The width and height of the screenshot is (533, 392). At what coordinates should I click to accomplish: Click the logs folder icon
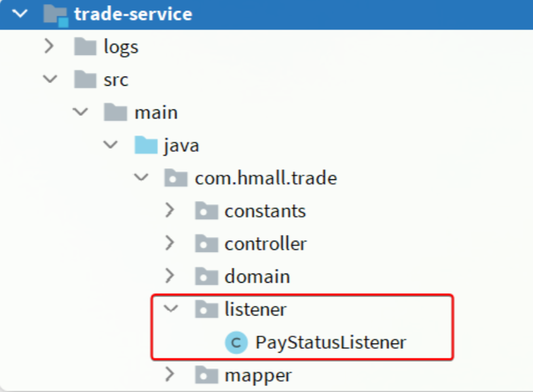(85, 46)
